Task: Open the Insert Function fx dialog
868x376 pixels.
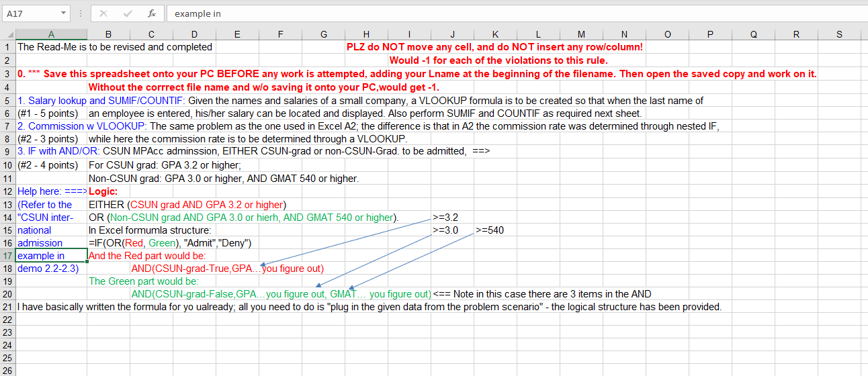Action: [x=152, y=13]
